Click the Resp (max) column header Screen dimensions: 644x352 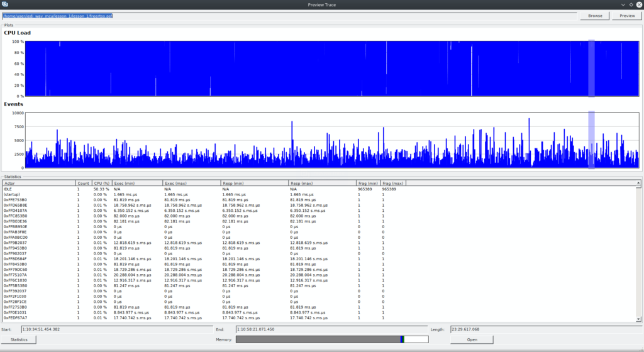322,183
